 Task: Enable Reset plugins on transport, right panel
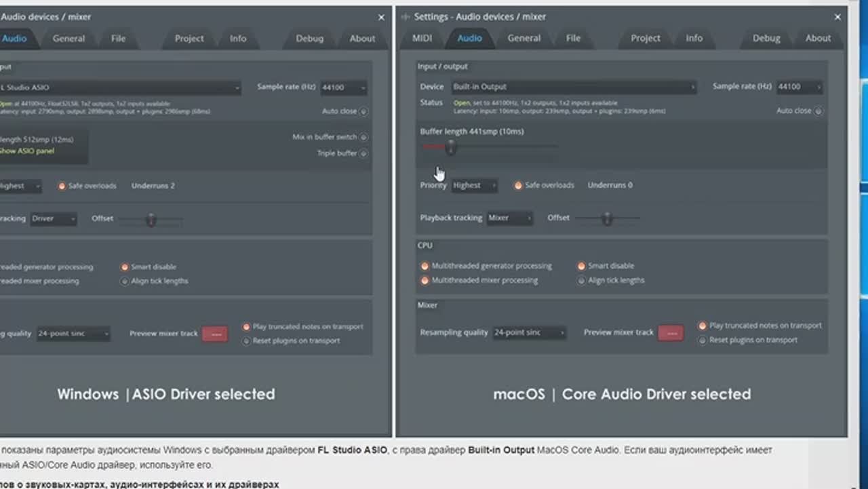(703, 340)
